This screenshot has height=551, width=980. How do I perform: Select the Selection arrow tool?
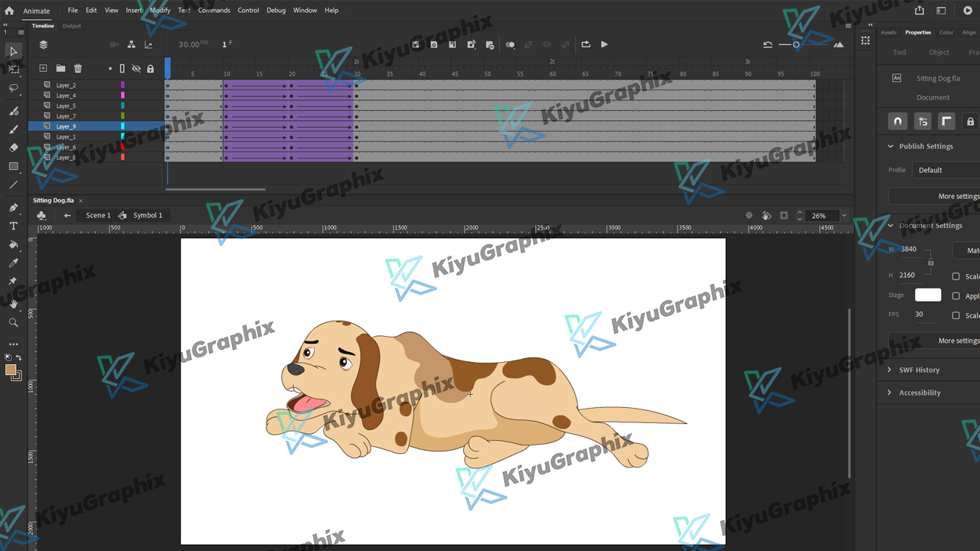(13, 52)
